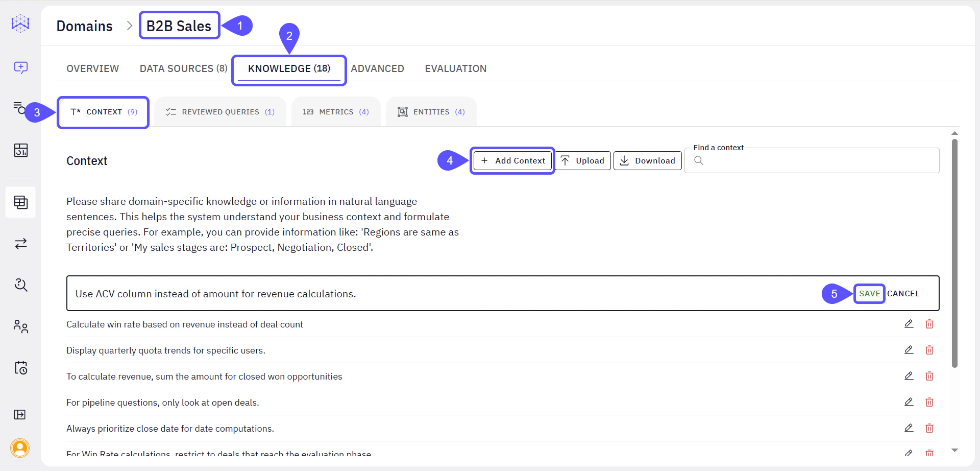Open the chat icon in the sidebar
980x471 pixels.
pos(20,68)
